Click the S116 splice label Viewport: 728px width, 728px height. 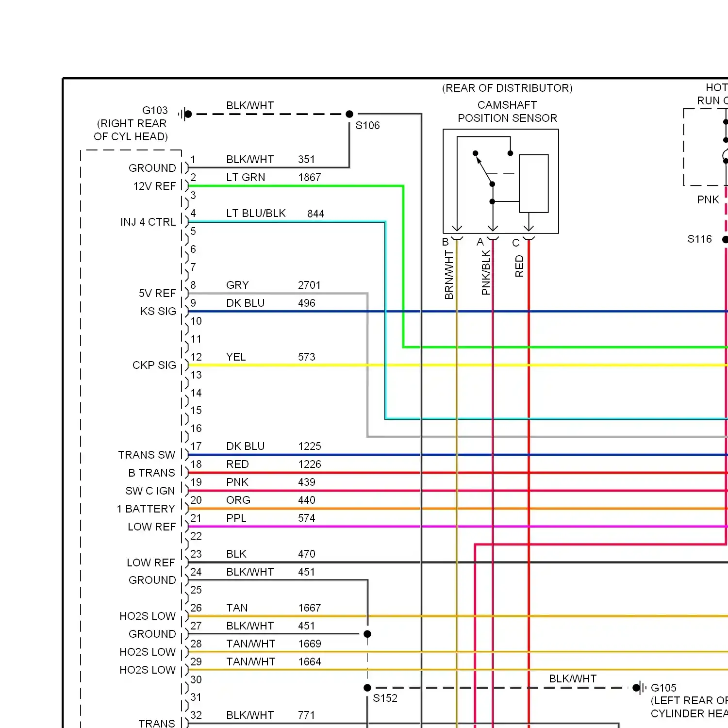(699, 239)
